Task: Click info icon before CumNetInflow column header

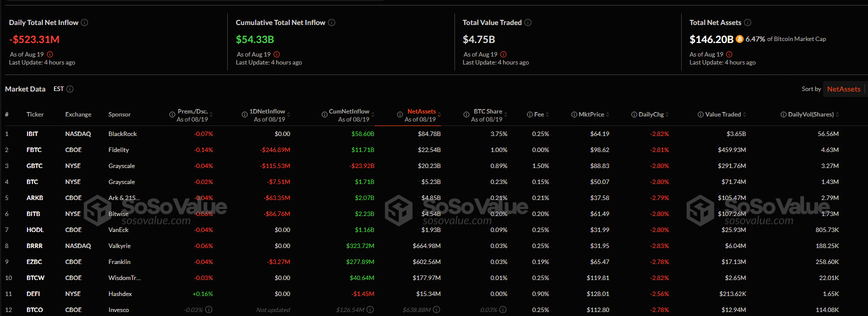Action: 324,114
